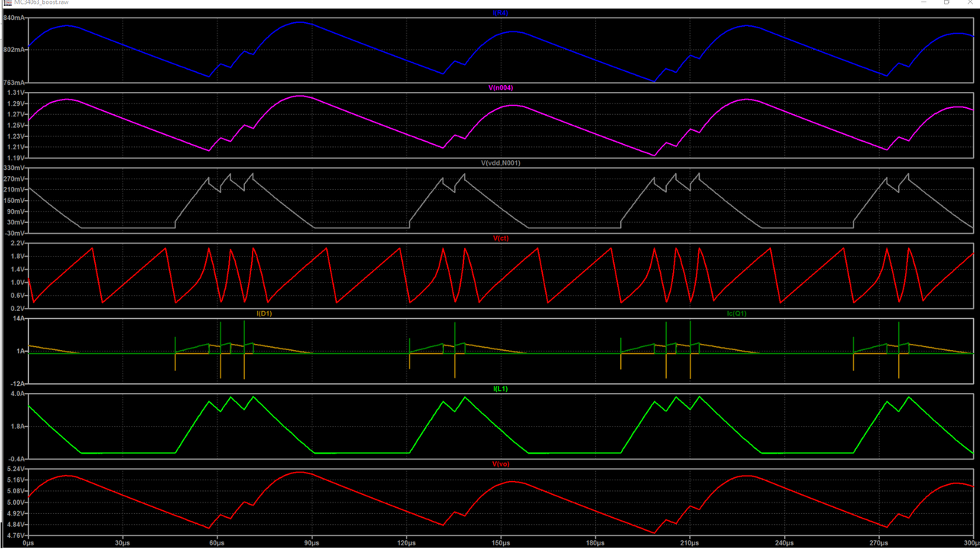
Task: Click the 1.25V axis value
Action: (18, 125)
